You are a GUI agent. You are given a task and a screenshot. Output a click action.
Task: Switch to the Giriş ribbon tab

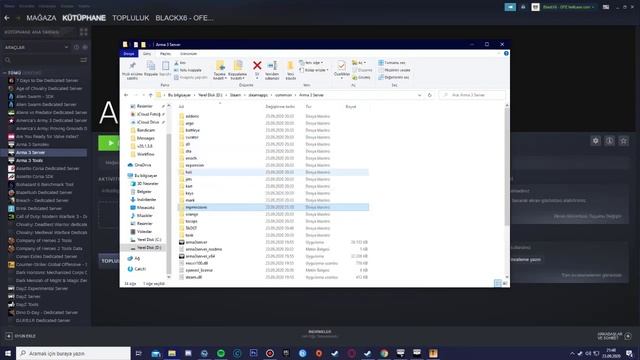click(x=147, y=54)
